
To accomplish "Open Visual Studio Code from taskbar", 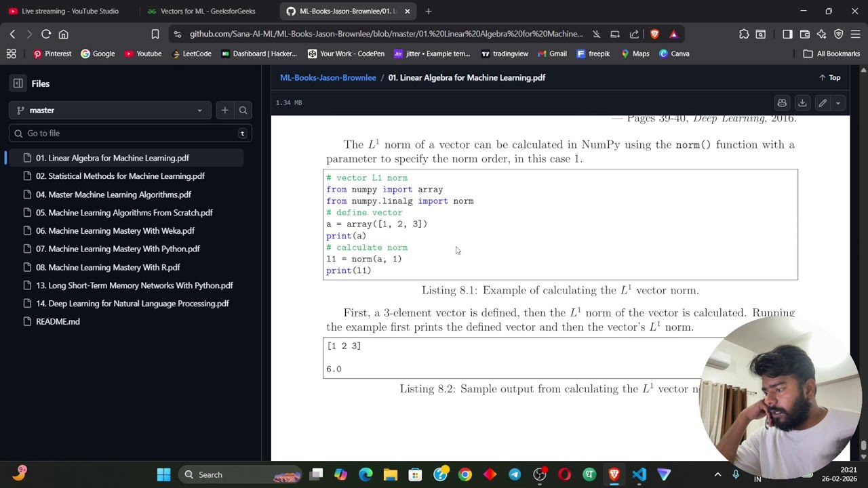I will (x=639, y=474).
